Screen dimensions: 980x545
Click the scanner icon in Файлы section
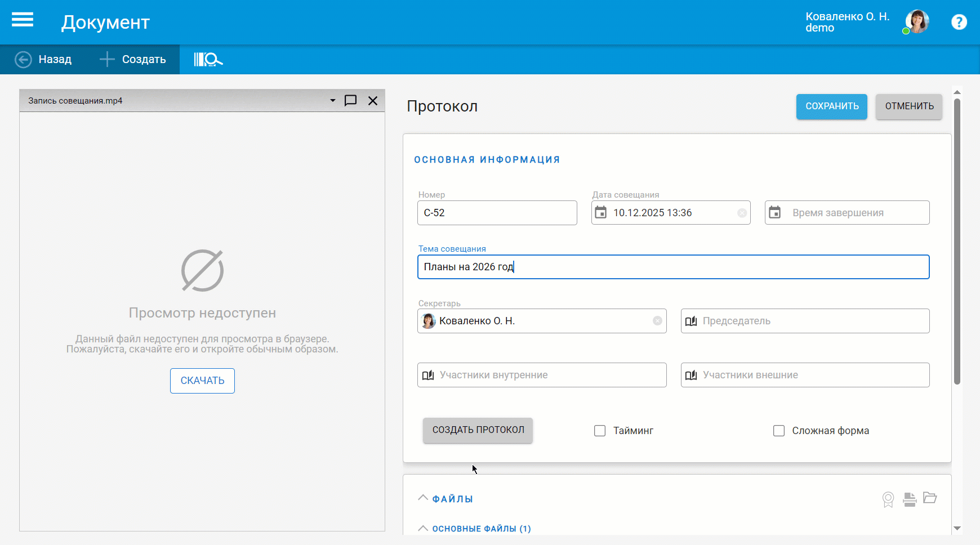click(x=909, y=499)
